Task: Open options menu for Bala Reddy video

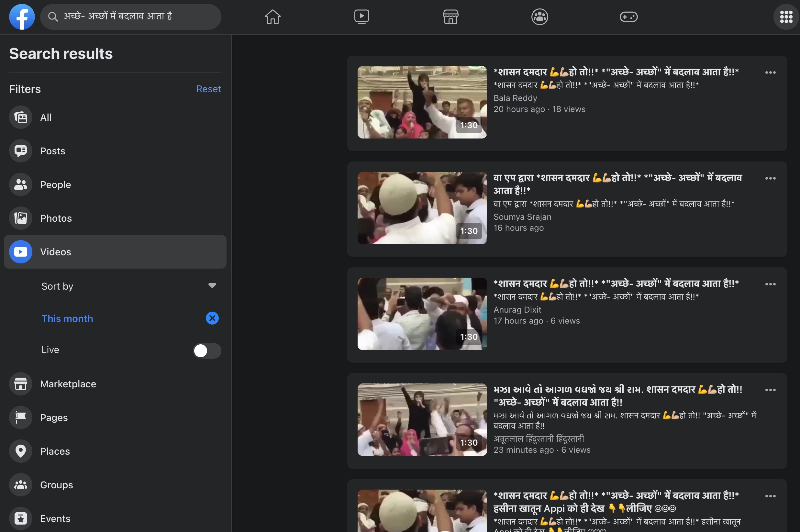Action: 771,72
